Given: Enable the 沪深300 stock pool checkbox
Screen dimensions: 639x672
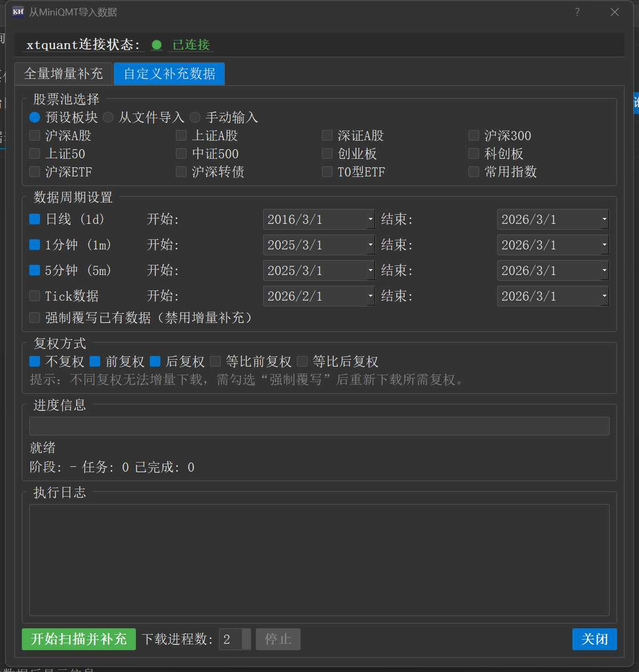Looking at the screenshot, I should point(474,135).
